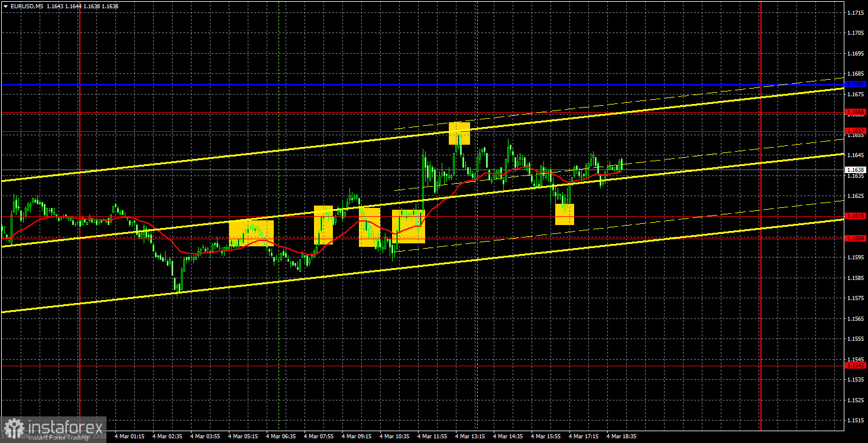Click the 1.1525 price scale label

click(856, 400)
